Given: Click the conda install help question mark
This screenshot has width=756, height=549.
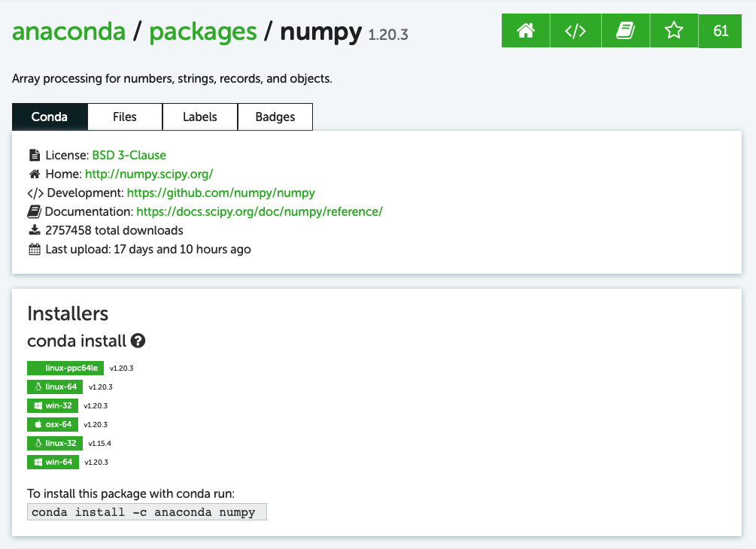Looking at the screenshot, I should pos(138,341).
